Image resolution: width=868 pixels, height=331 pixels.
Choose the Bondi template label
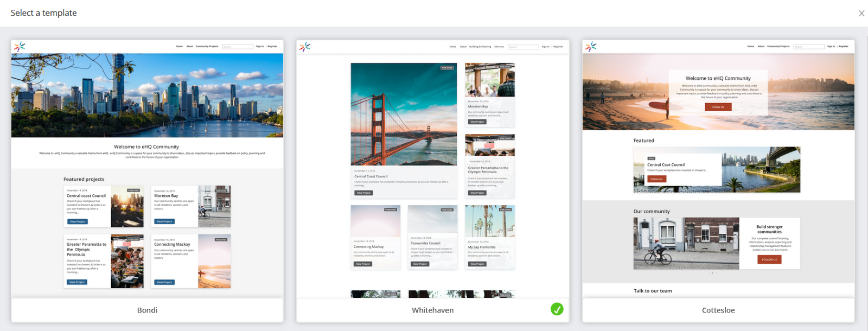coord(147,310)
